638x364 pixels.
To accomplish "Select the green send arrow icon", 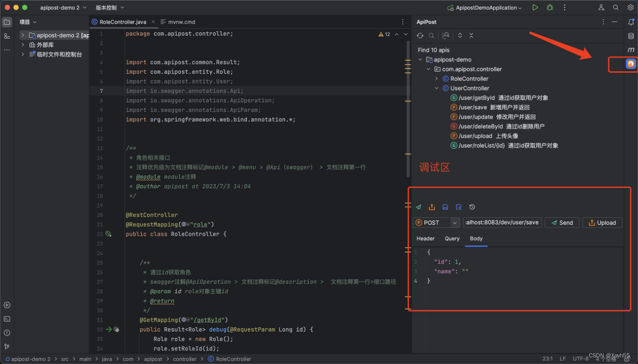I will 418,207.
